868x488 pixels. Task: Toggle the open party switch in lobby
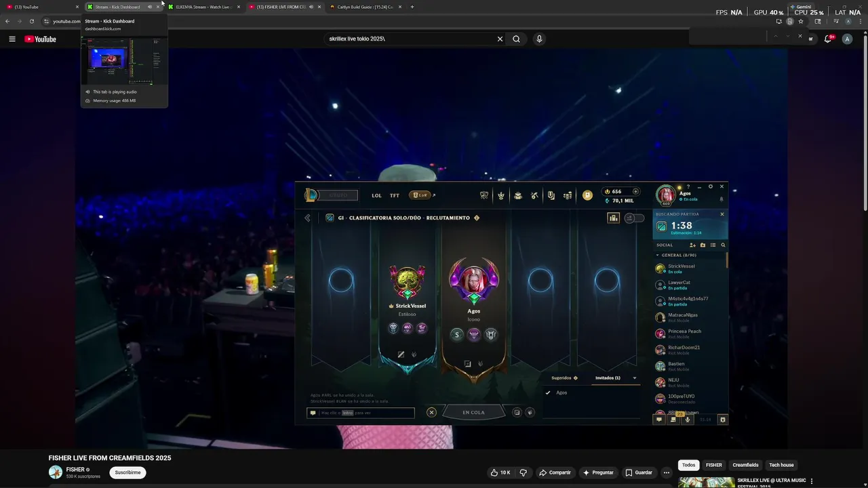click(633, 218)
